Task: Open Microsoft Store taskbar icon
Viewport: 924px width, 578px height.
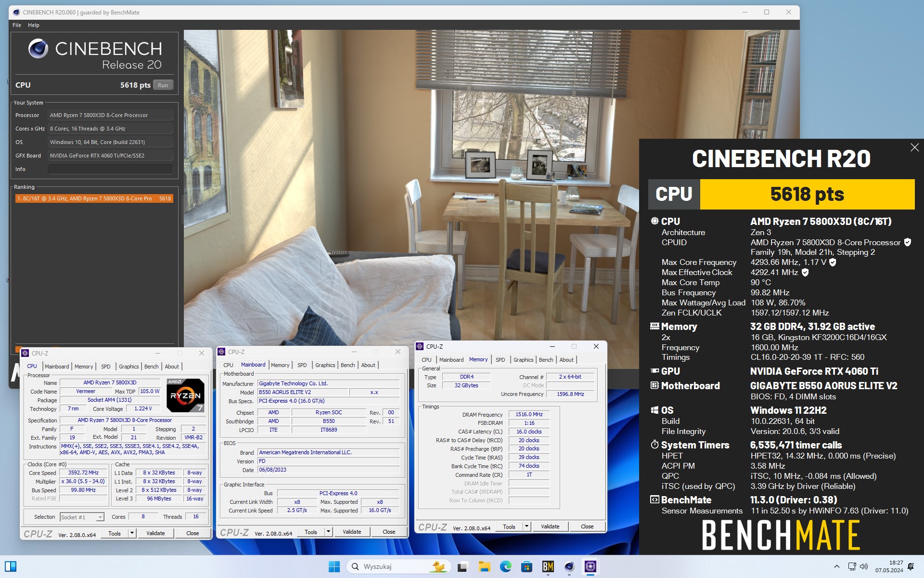Action: (x=526, y=566)
